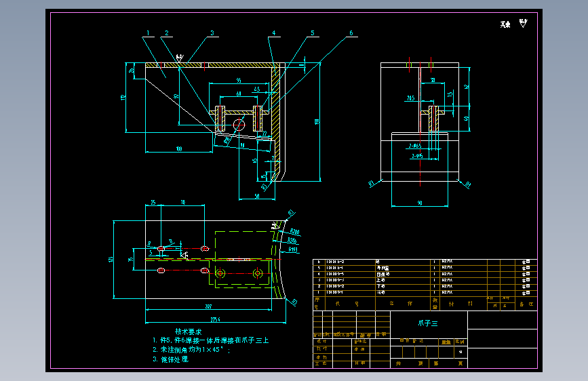Select the 2-Φ6.5 hole callout
The width and height of the screenshot is (588, 381).
point(415,146)
